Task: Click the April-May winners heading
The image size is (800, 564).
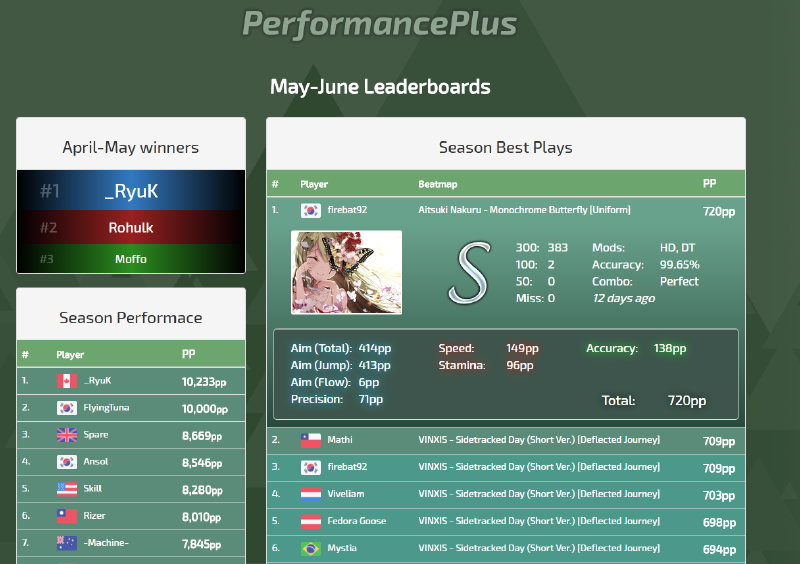Action: coord(131,148)
